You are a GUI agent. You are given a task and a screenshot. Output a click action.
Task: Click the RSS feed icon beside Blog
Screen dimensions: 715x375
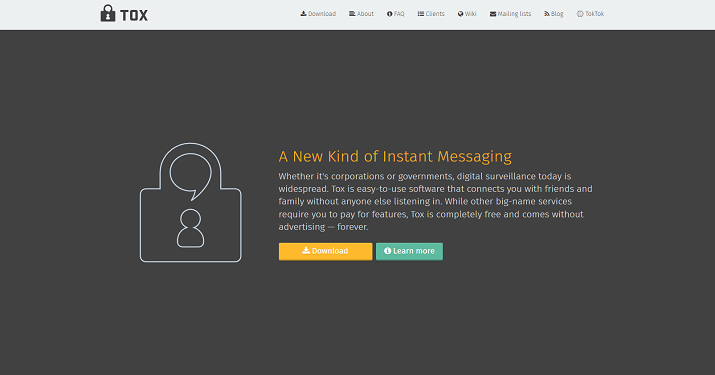click(547, 14)
